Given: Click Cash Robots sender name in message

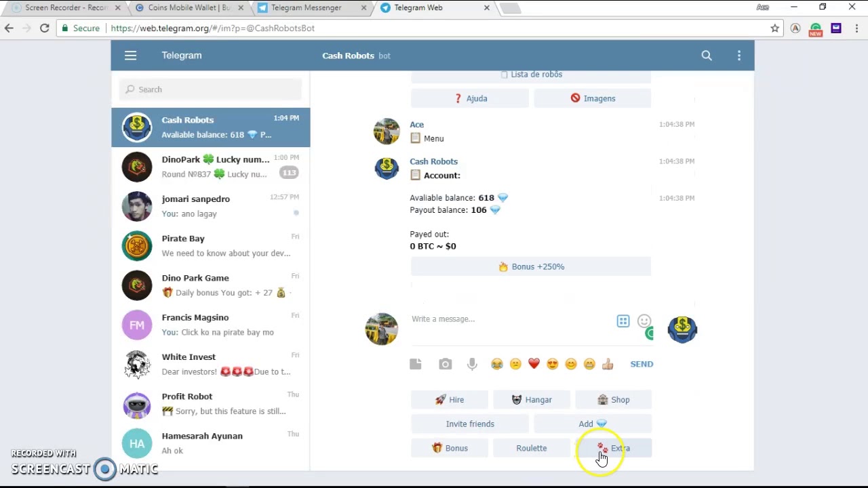Looking at the screenshot, I should pos(433,161).
